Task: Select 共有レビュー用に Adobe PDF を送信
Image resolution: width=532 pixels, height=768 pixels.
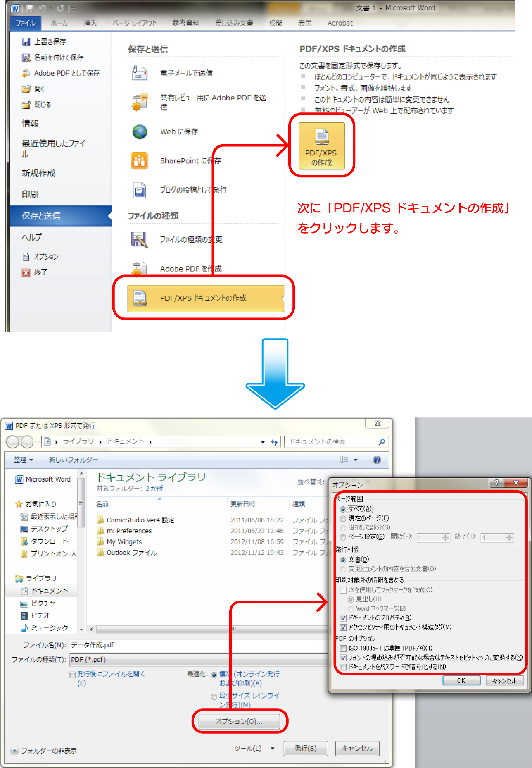Action: click(200, 102)
